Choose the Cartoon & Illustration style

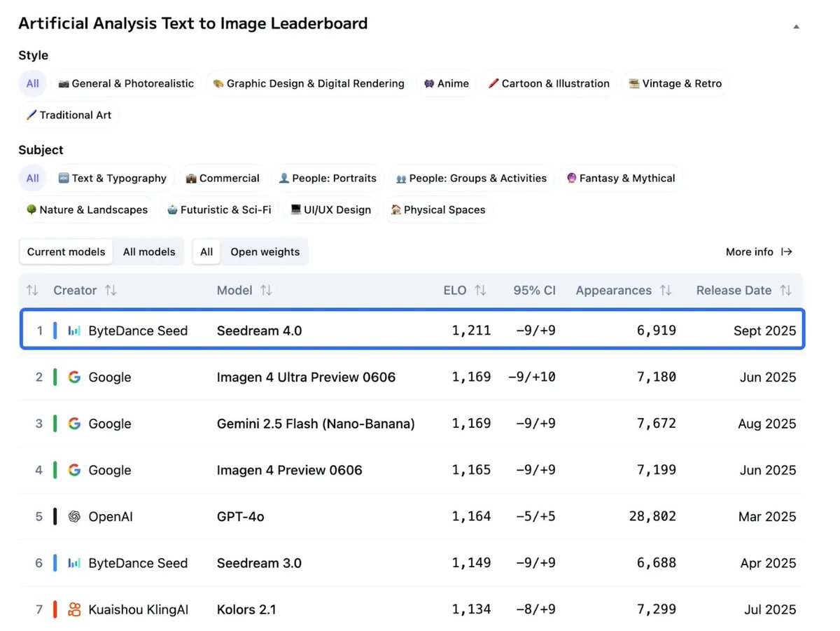549,83
